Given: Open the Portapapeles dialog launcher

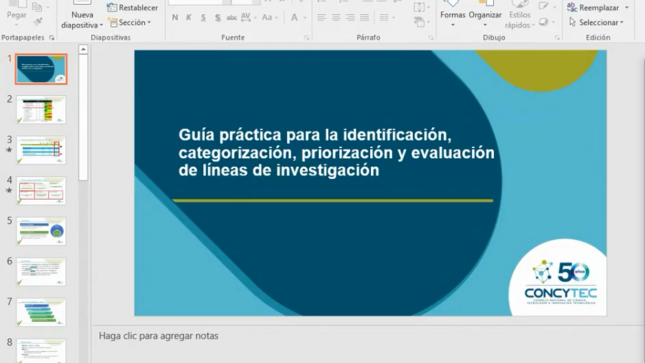Looking at the screenshot, I should pyautogui.click(x=51, y=38).
